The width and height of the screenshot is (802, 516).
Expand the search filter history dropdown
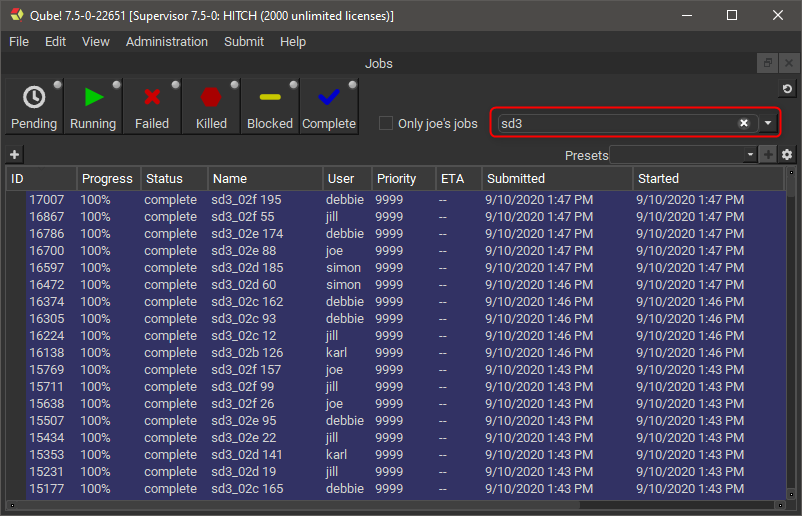tap(768, 123)
